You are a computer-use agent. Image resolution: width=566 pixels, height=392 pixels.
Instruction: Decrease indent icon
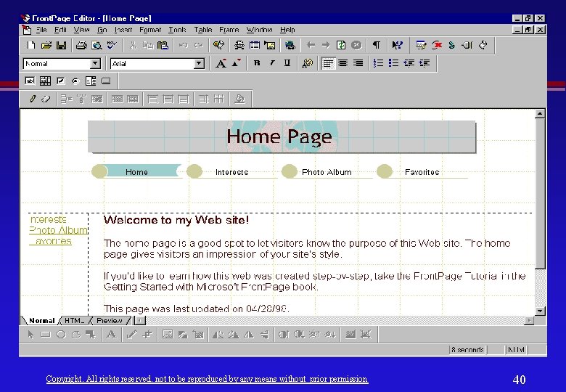coord(409,63)
